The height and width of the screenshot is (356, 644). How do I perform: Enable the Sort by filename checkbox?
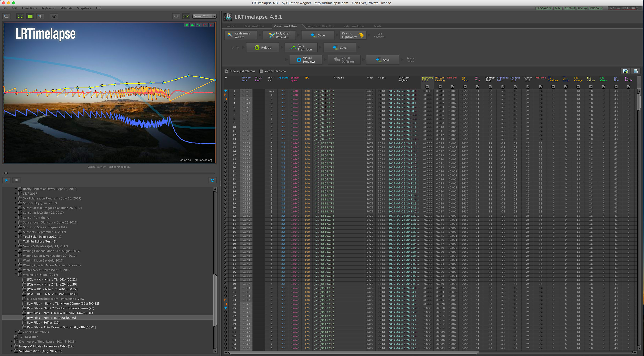click(x=261, y=71)
